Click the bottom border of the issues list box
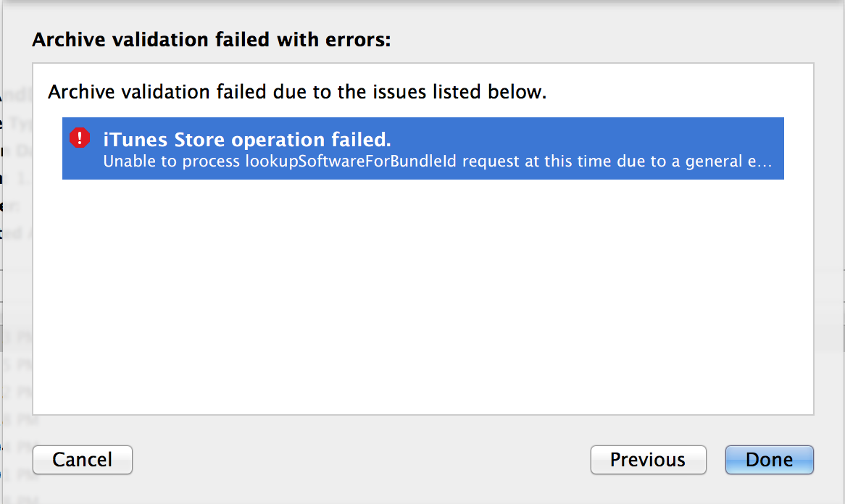The image size is (845, 504). (x=423, y=415)
